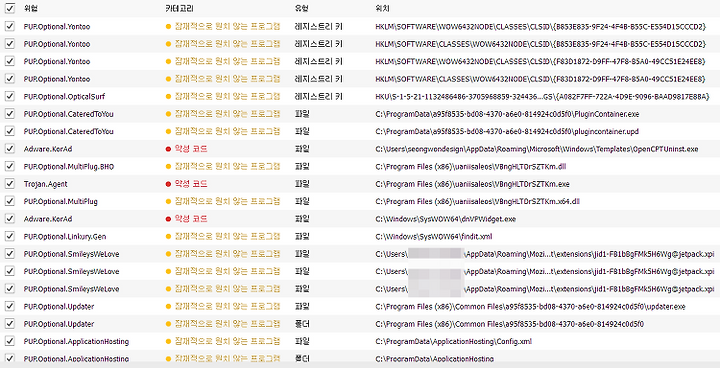Click the ApplicationHosting\Config.xml path
The height and width of the screenshot is (368, 720).
click(x=454, y=341)
